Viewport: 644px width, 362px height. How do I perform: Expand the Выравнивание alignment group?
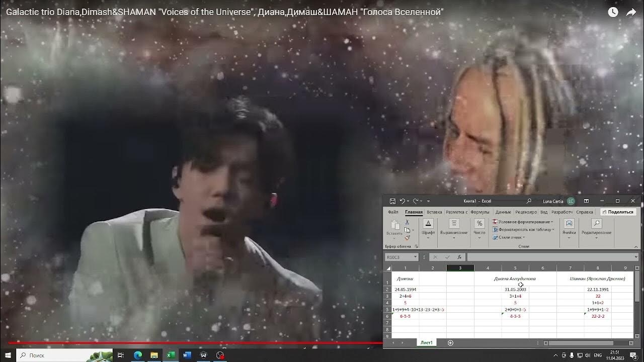[x=454, y=228]
